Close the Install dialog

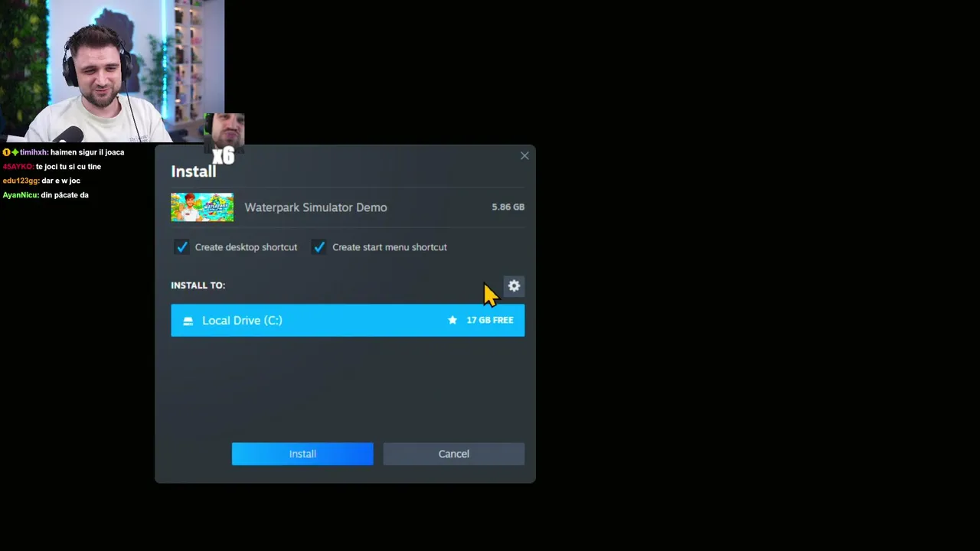[x=524, y=155]
